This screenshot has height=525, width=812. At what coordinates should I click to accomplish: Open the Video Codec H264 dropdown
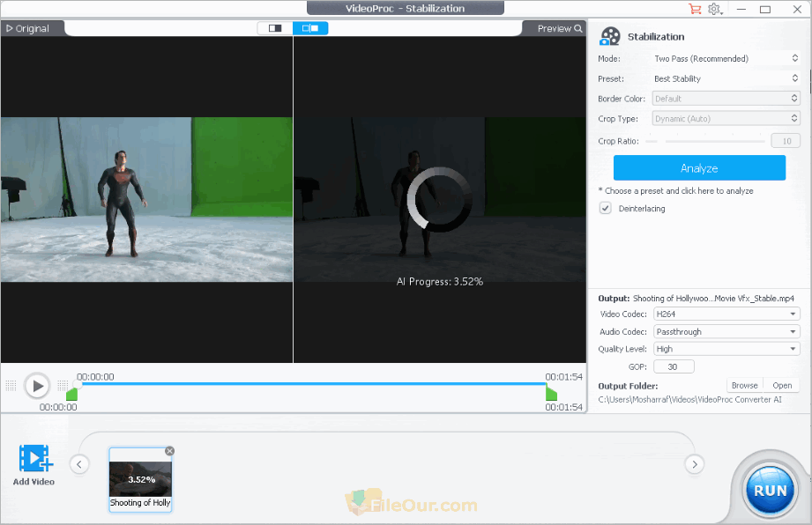tap(726, 314)
